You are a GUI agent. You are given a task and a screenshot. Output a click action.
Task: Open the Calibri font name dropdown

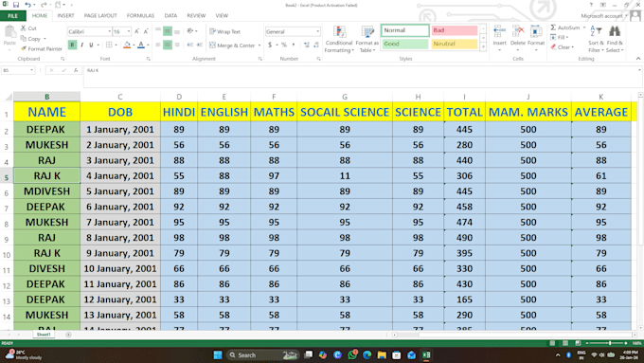110,31
